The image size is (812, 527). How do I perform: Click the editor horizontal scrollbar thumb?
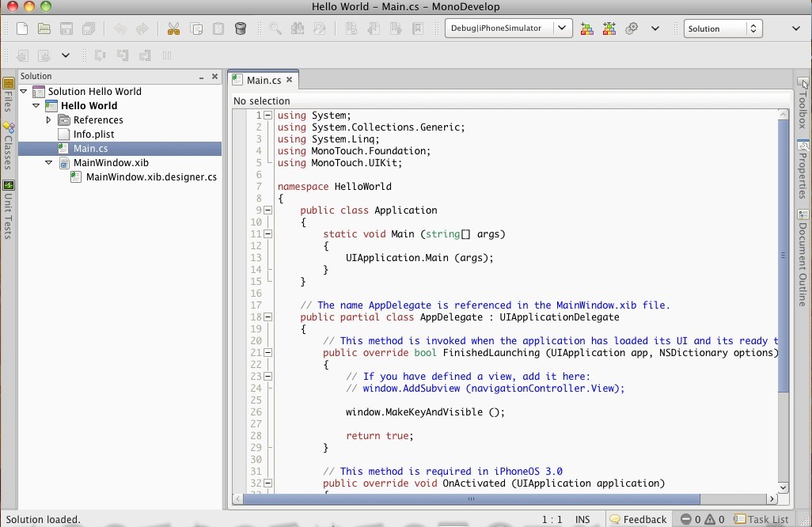coord(471,499)
